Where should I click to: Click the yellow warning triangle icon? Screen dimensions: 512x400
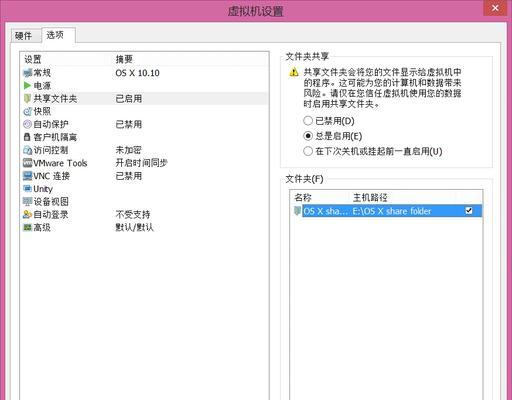pos(294,72)
